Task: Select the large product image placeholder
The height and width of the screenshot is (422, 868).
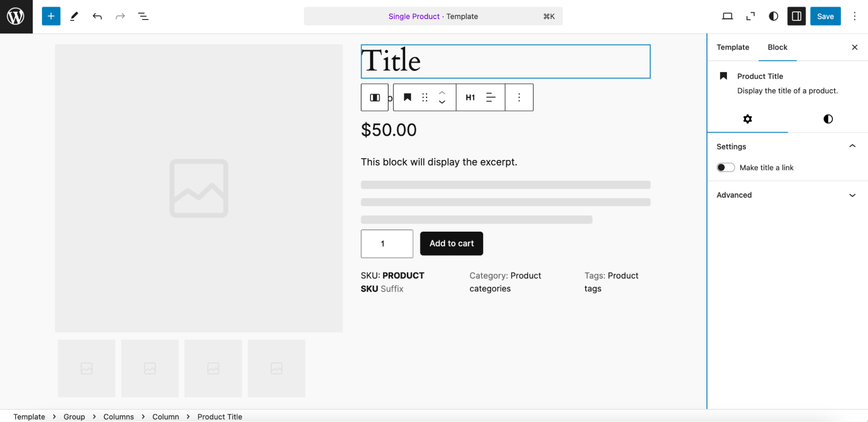Action: [x=199, y=188]
